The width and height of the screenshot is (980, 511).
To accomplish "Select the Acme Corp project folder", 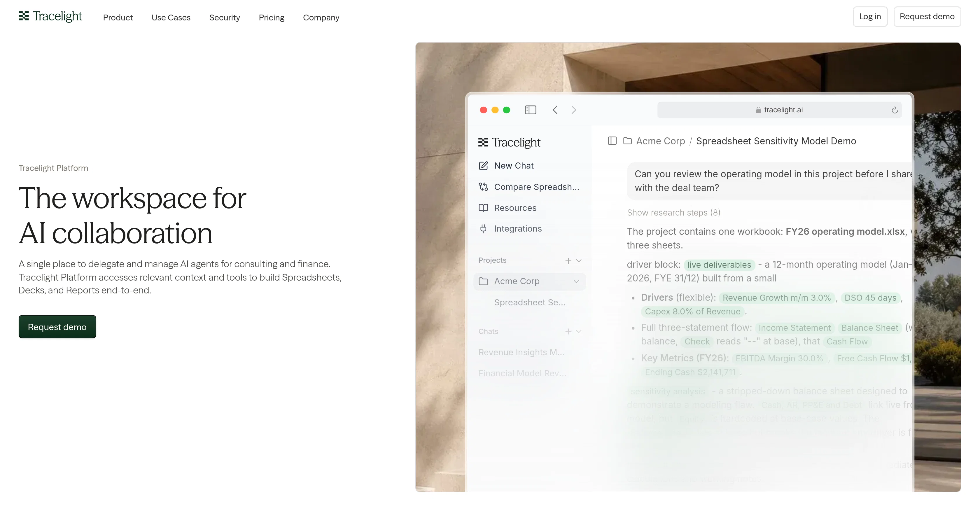I will pos(530,281).
